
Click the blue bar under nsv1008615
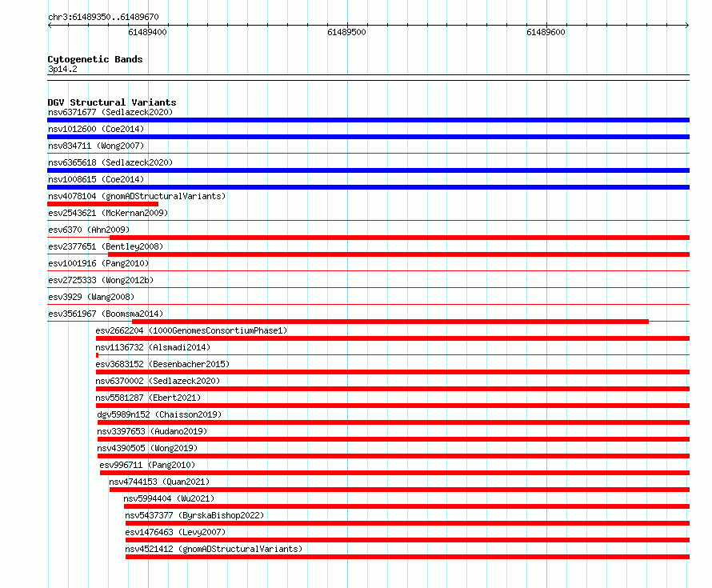tap(368, 187)
